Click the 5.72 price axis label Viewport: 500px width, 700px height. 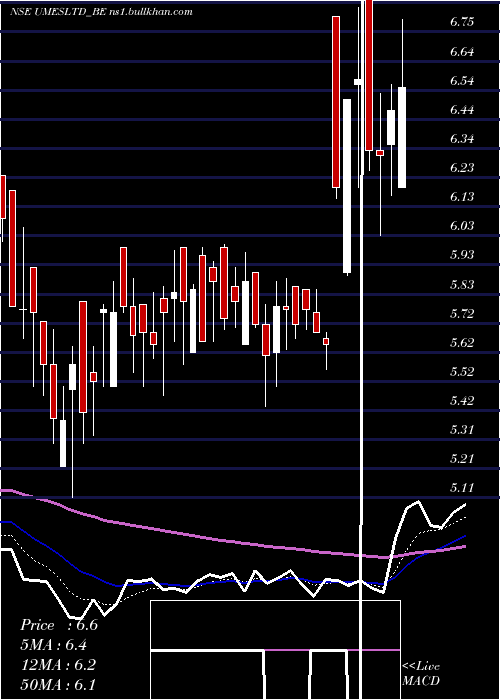pyautogui.click(x=462, y=313)
